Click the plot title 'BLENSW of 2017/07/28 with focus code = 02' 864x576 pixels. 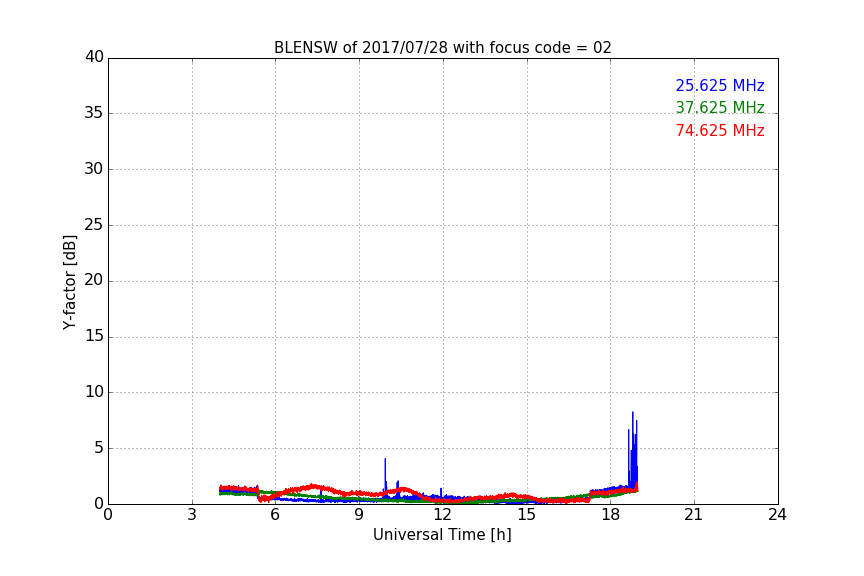click(442, 48)
